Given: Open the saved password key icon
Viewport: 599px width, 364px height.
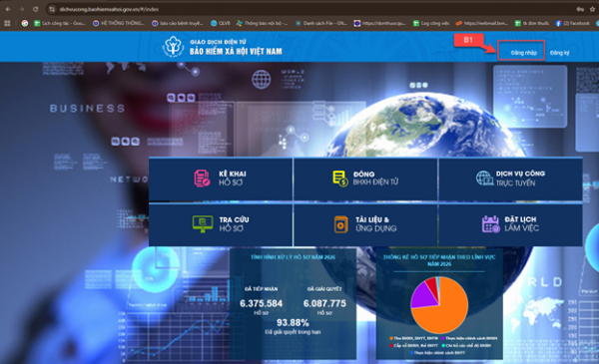Looking at the screenshot, I should [x=580, y=9].
